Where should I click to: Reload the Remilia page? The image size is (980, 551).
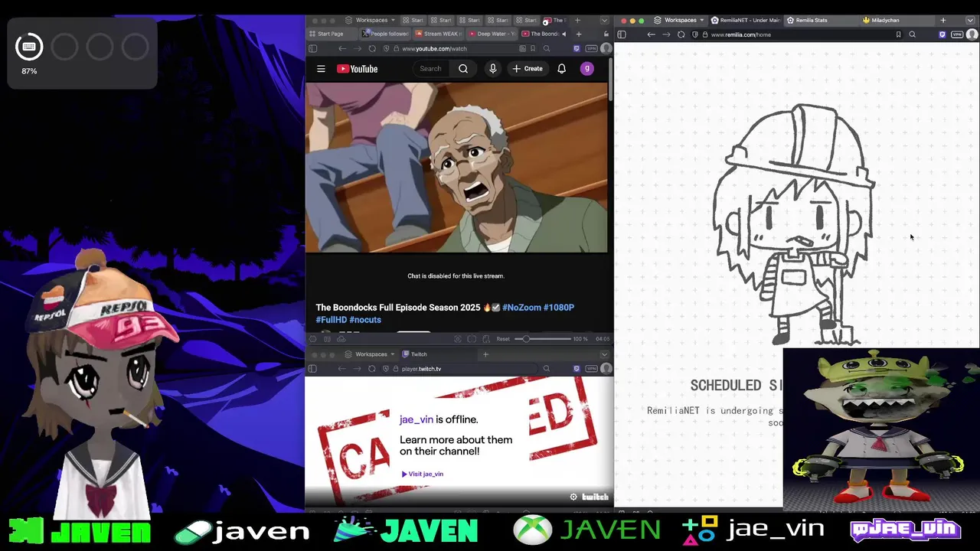pos(681,34)
